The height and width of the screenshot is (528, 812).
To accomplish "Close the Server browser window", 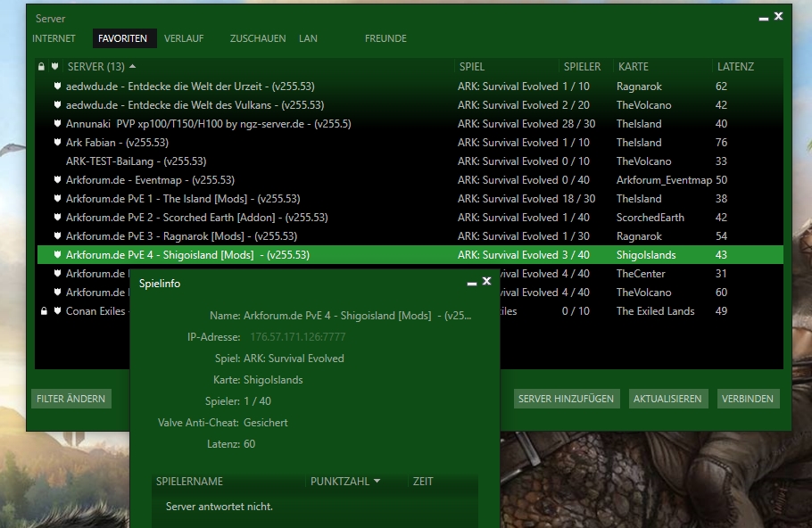I will (778, 17).
